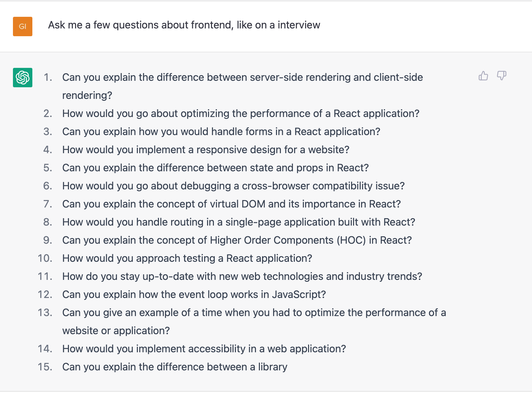Click the cross-browser compatibility debugging question
The image size is (532, 393).
[x=233, y=186]
